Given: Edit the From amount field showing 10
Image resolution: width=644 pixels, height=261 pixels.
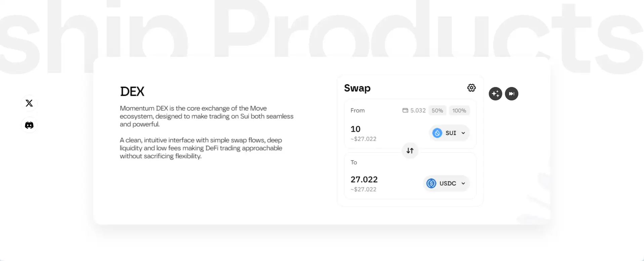Looking at the screenshot, I should 355,129.
